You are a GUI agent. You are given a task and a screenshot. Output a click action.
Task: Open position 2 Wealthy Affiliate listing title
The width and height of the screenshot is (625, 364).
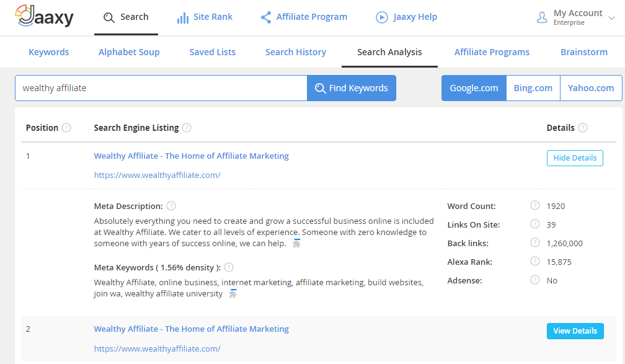(192, 329)
